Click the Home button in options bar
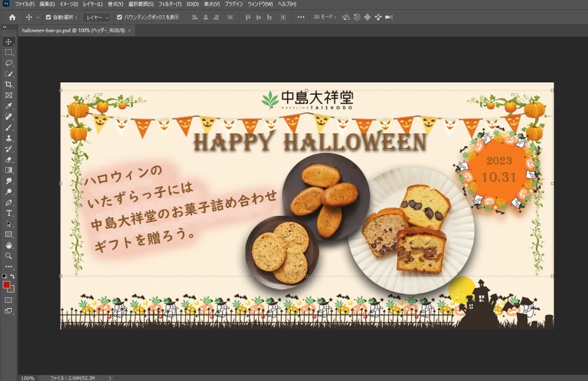The image size is (588, 381). [12, 17]
